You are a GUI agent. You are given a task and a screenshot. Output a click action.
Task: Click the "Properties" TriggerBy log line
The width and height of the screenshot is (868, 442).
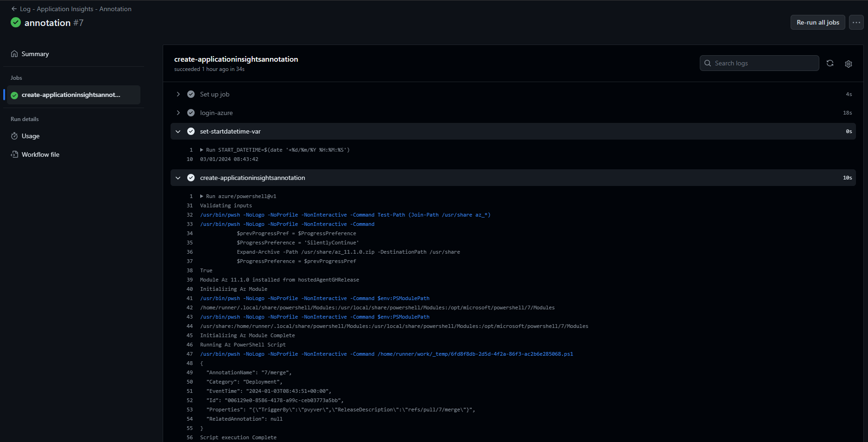pyautogui.click(x=341, y=410)
